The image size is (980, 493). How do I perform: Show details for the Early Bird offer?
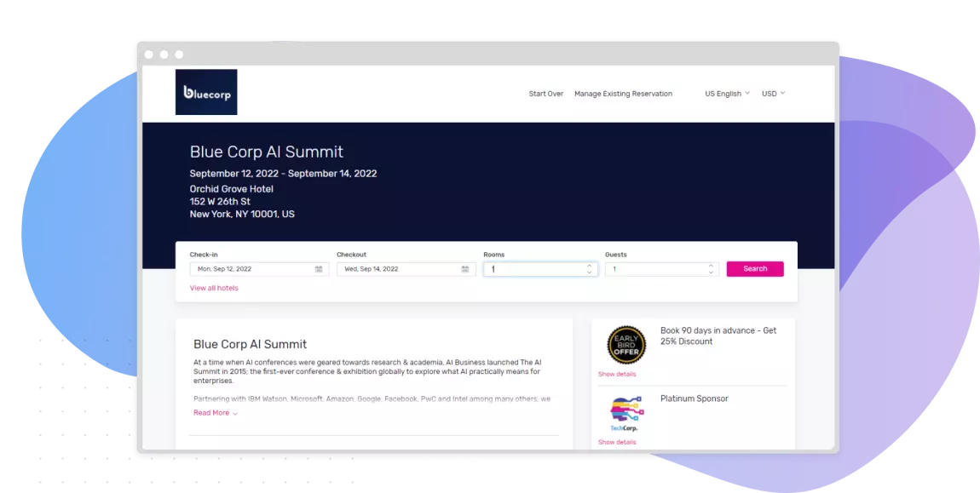(617, 374)
